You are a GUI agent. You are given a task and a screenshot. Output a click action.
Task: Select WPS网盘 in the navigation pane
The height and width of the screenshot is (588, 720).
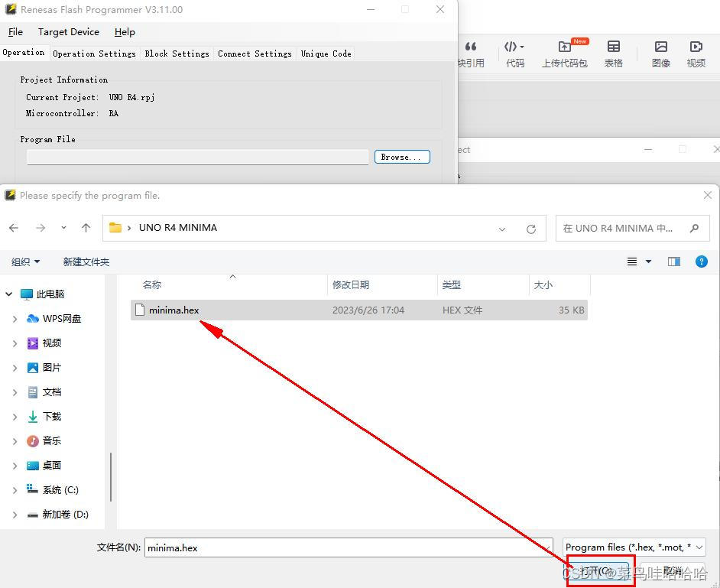pyautogui.click(x=62, y=318)
